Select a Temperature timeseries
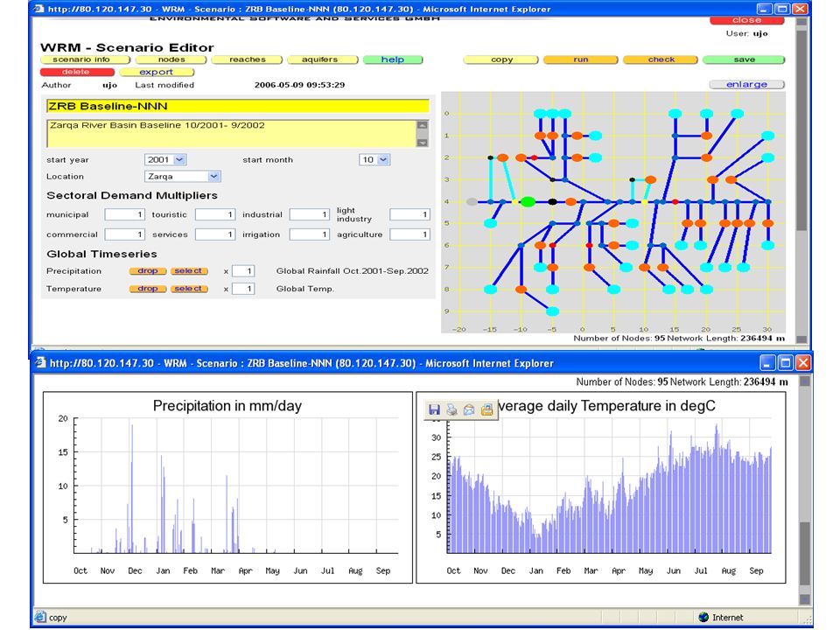 click(189, 289)
